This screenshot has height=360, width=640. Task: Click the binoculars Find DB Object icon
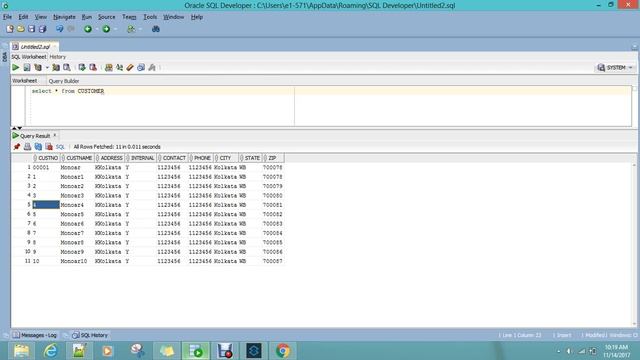click(x=156, y=29)
